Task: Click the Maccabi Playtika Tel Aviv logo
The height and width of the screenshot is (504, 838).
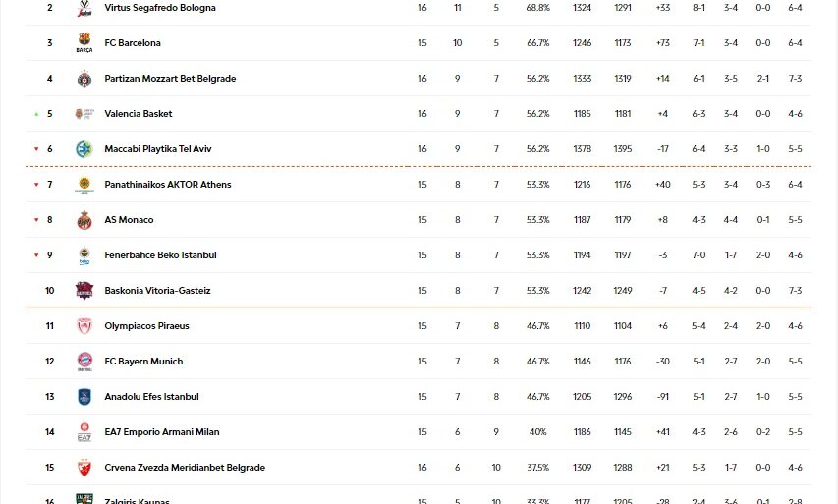Action: point(84,149)
